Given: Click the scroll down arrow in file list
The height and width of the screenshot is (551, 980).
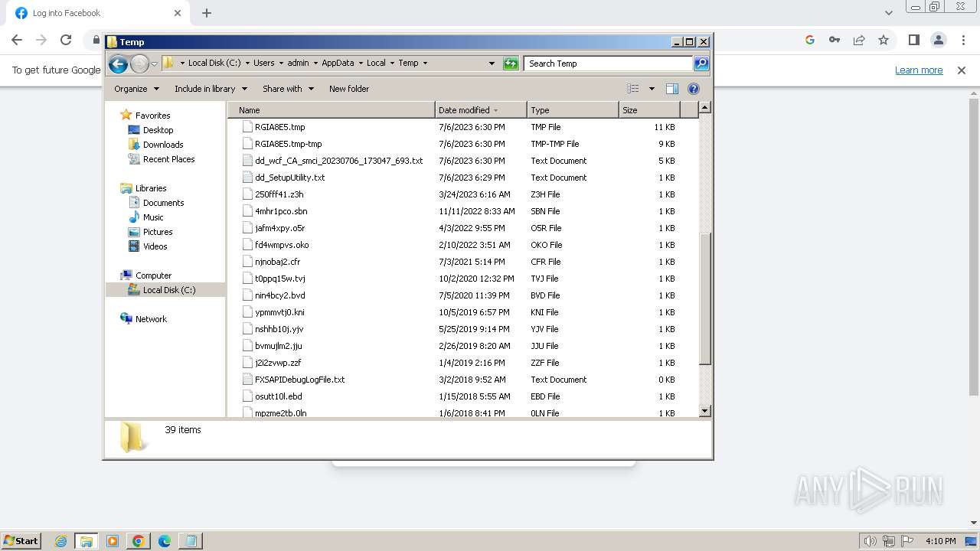Looking at the screenshot, I should pos(705,412).
